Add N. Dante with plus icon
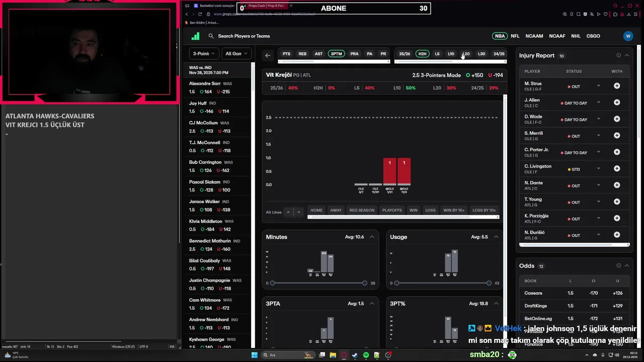Image resolution: width=644 pixels, height=362 pixels. [x=617, y=186]
